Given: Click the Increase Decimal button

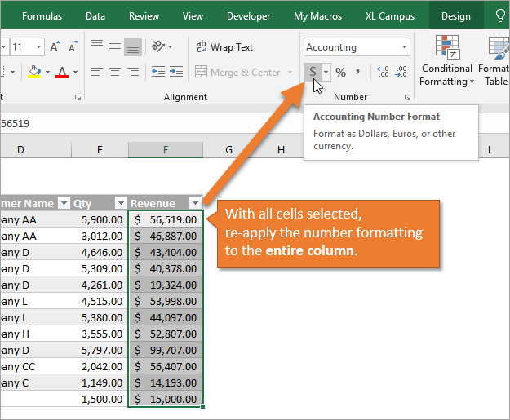Looking at the screenshot, I should point(382,73).
